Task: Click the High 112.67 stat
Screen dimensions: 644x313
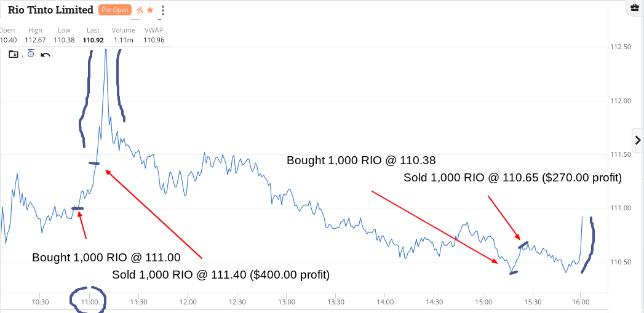Action: point(35,35)
